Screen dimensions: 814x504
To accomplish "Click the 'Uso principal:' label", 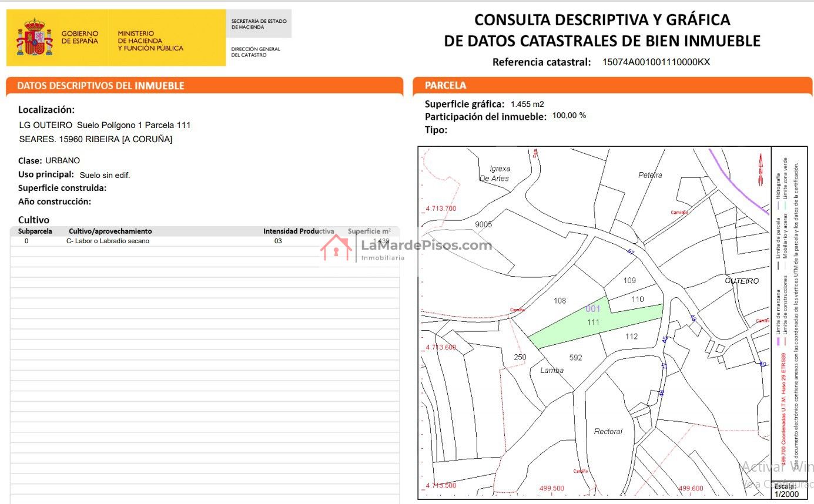I will 46,174.
